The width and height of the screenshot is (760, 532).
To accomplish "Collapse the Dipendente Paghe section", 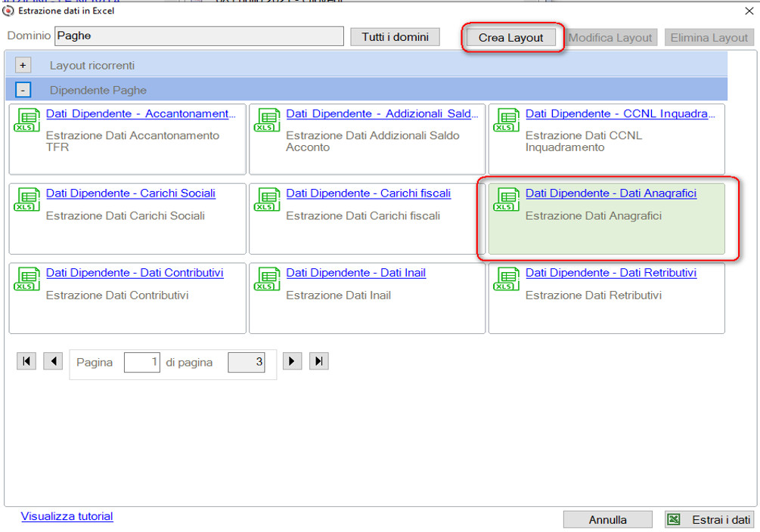I will [23, 90].
